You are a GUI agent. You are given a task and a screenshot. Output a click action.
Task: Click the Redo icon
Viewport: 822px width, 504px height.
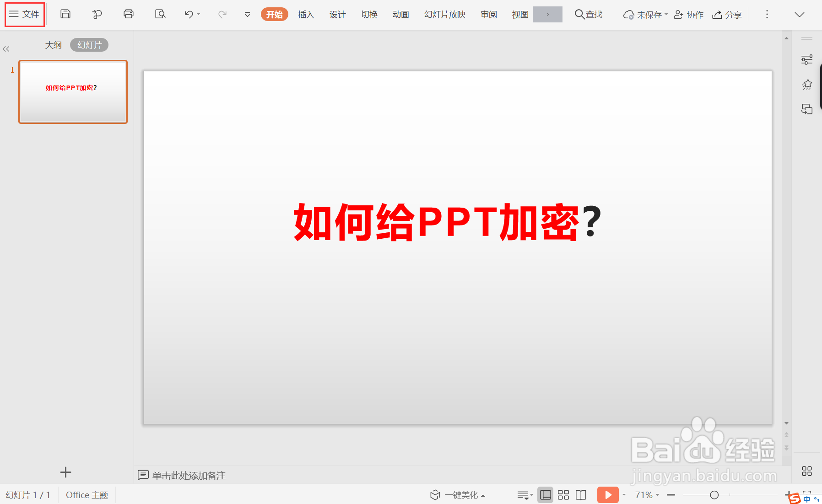(x=222, y=14)
